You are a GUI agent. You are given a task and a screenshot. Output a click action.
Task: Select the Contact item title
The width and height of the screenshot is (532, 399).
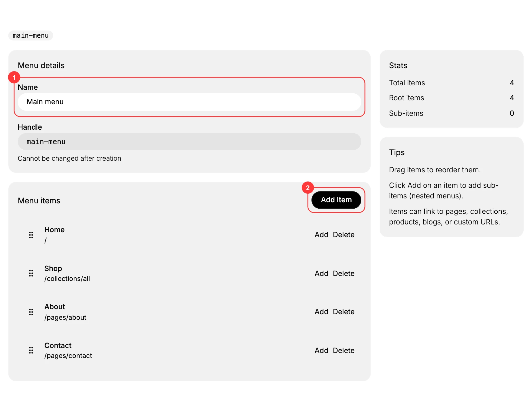(58, 346)
